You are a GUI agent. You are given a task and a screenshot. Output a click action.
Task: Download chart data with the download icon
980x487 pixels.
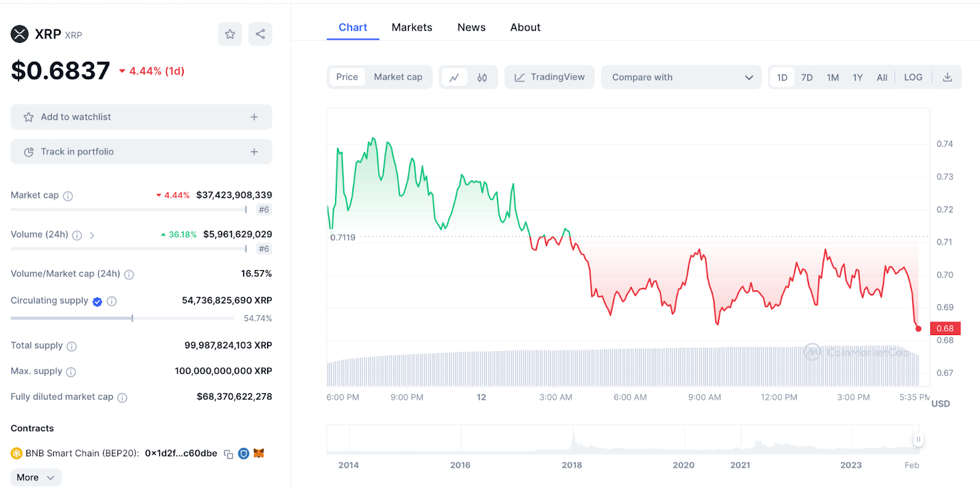pyautogui.click(x=948, y=77)
